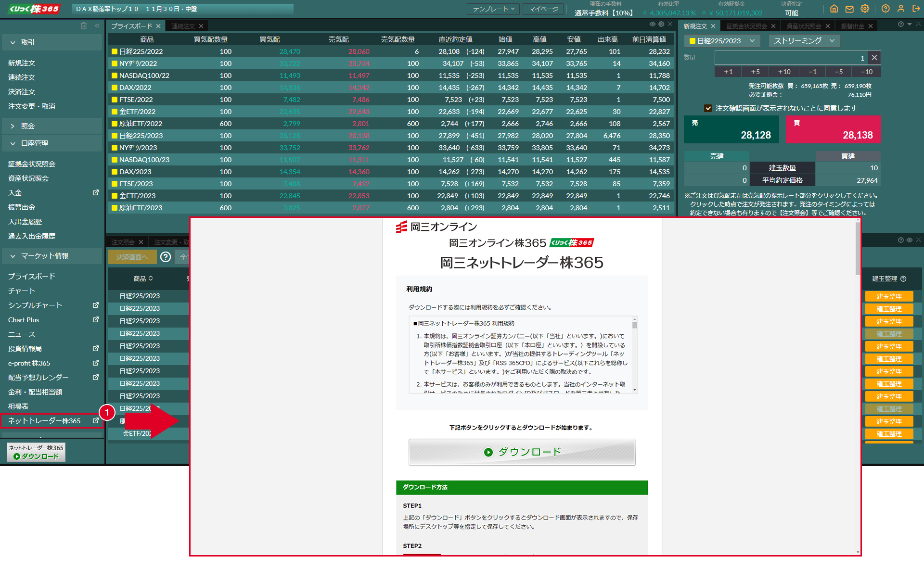Open the settings gear in top bar
This screenshot has width=924, height=582.
coord(865,9)
